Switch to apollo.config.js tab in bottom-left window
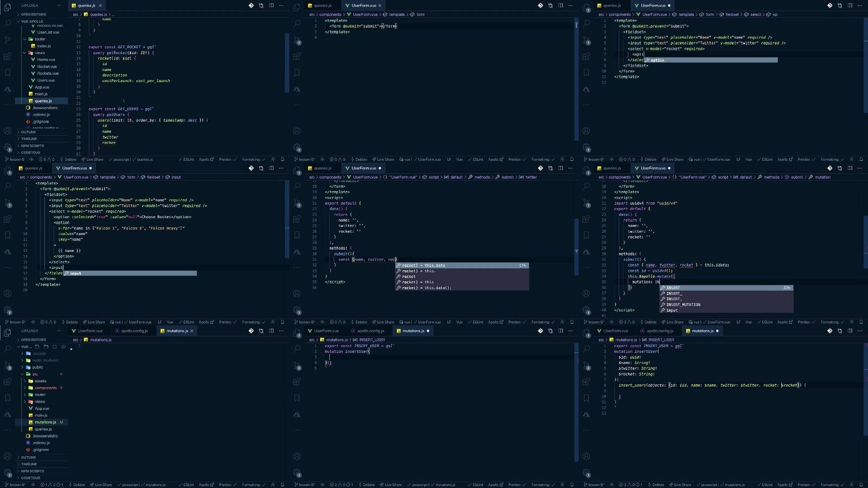Screen dimensions: 868x488 (134, 331)
